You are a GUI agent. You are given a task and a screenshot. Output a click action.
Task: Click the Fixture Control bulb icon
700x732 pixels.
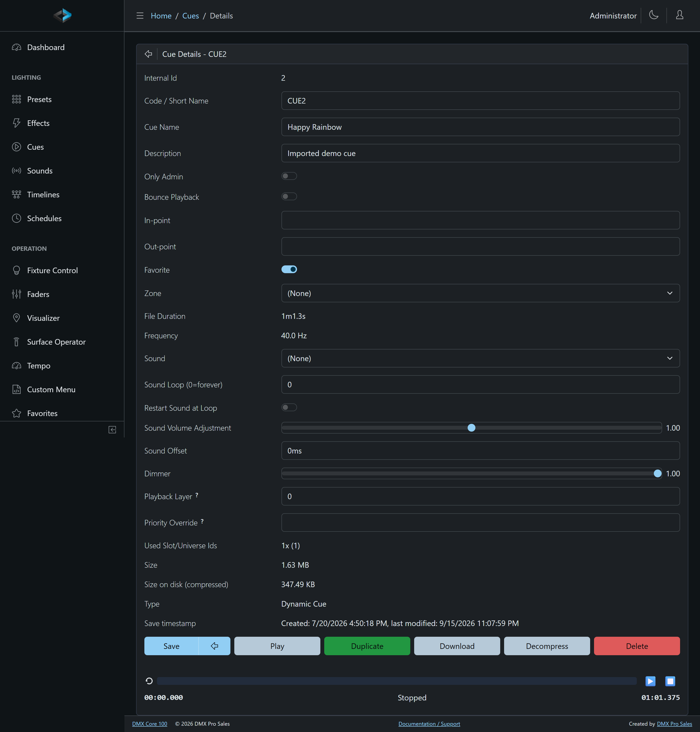click(x=17, y=270)
